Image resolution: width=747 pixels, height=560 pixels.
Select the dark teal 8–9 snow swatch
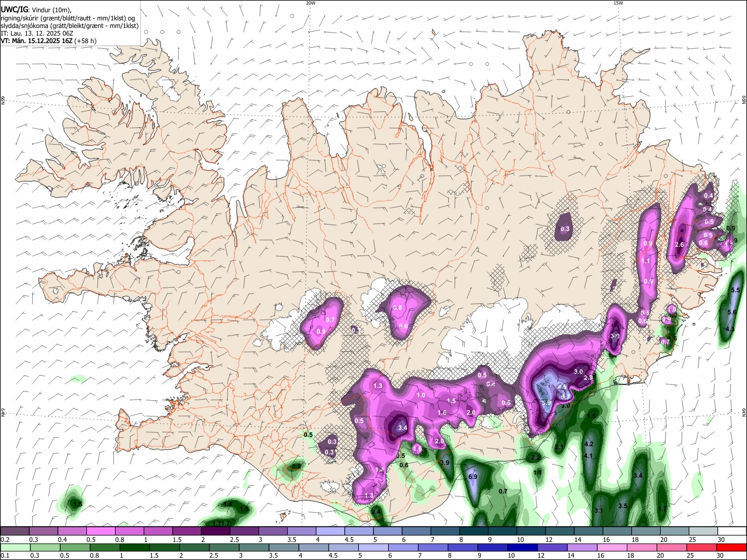tap(473, 531)
